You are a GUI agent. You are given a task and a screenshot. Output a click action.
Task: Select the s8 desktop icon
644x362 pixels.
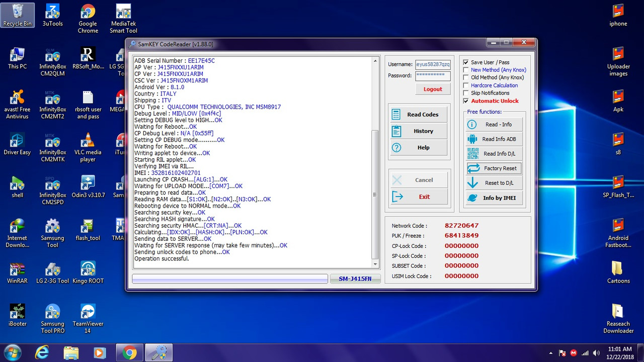click(618, 144)
